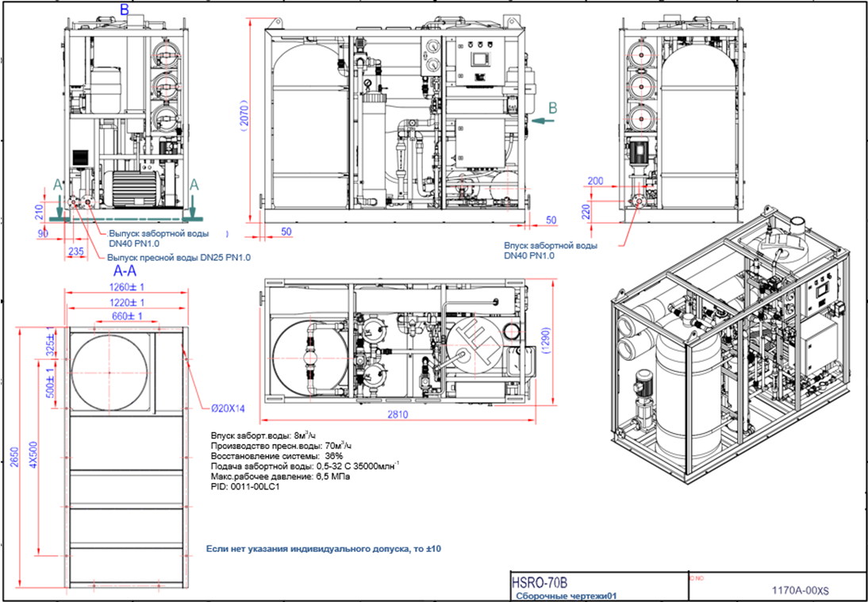The image size is (868, 602).
Task: Select the Впуск забортной воды DN40 label
Action: click(x=550, y=251)
